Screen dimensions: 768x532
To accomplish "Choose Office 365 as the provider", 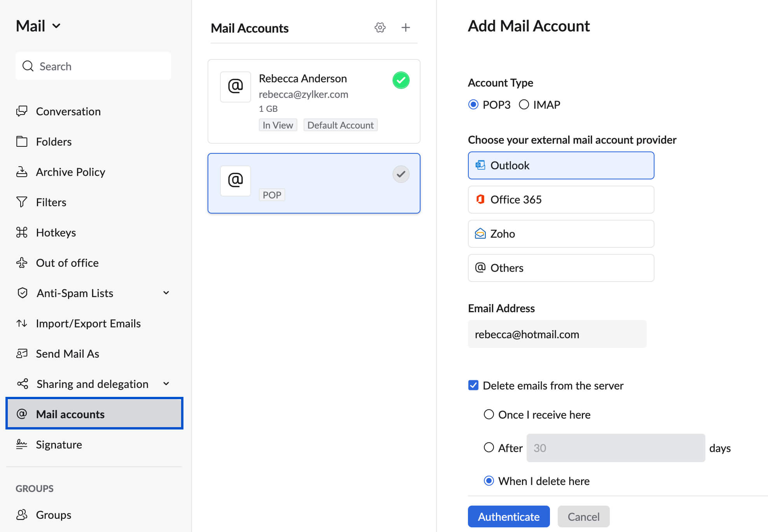I will (560, 200).
